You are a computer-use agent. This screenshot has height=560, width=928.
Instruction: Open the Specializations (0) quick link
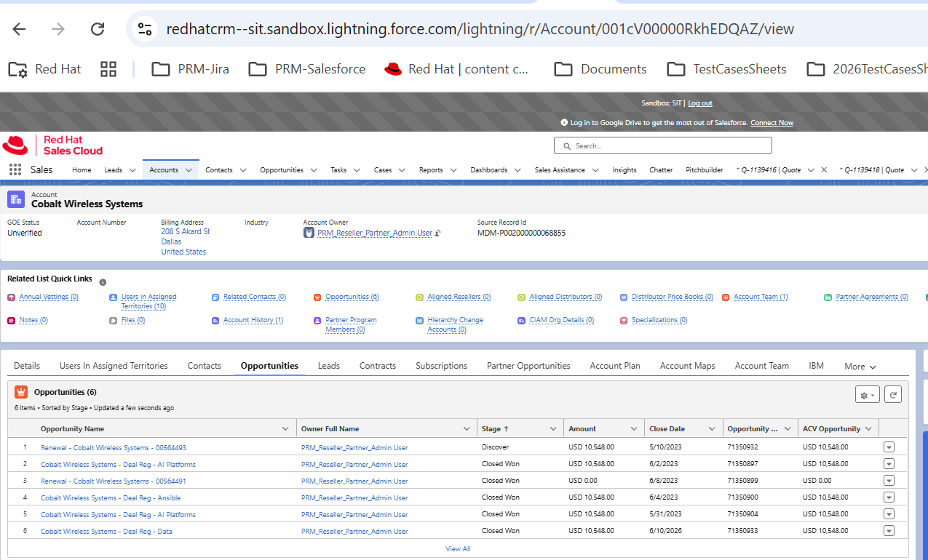[659, 320]
